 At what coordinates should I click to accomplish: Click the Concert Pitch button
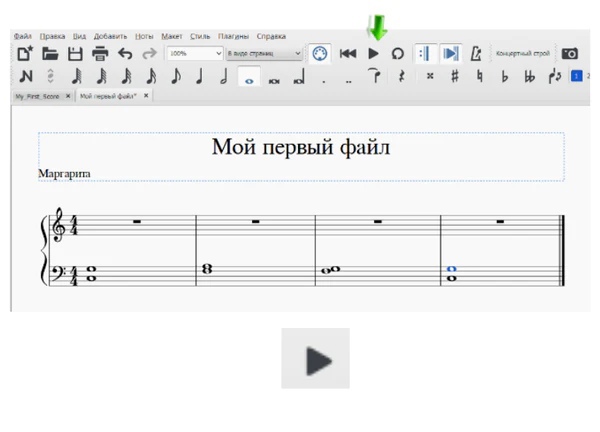[x=523, y=53]
